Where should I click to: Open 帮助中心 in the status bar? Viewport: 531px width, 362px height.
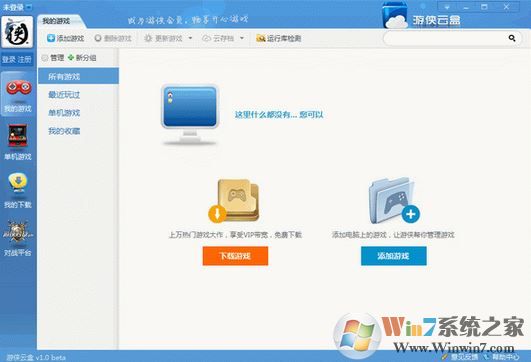[x=502, y=357]
